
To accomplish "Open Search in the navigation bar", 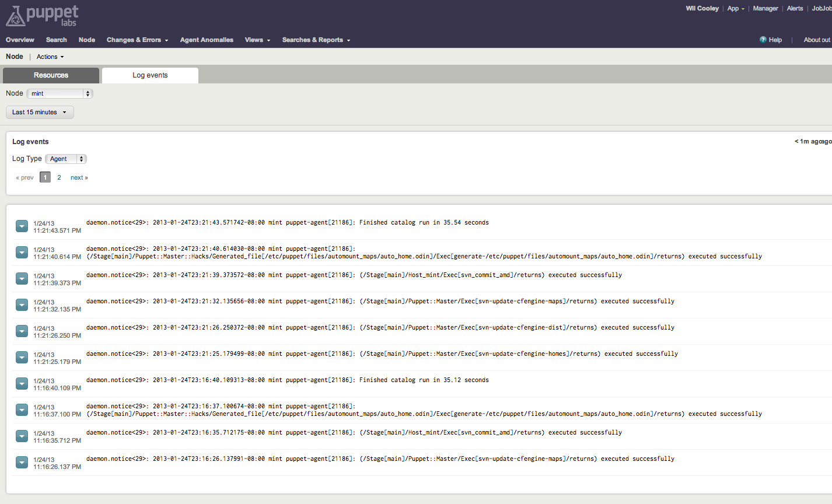I will tap(57, 40).
